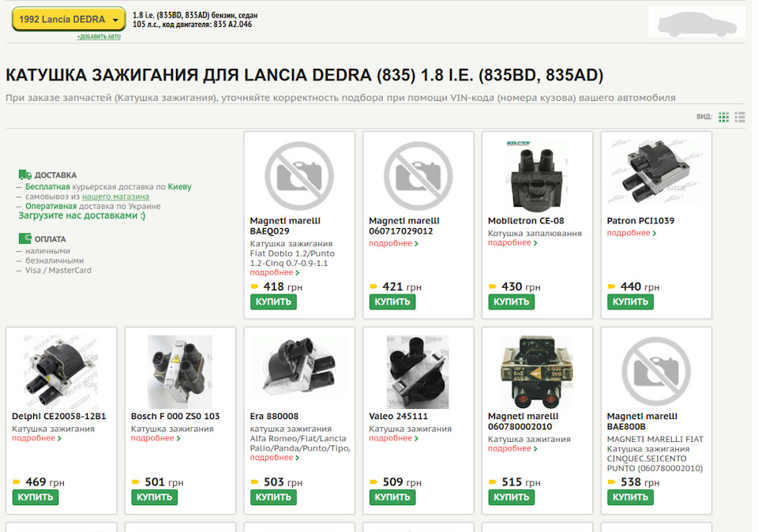This screenshot has width=758, height=532.
Task: Click the +ДОБАВИТЬ АВТО link
Action: pos(99,37)
